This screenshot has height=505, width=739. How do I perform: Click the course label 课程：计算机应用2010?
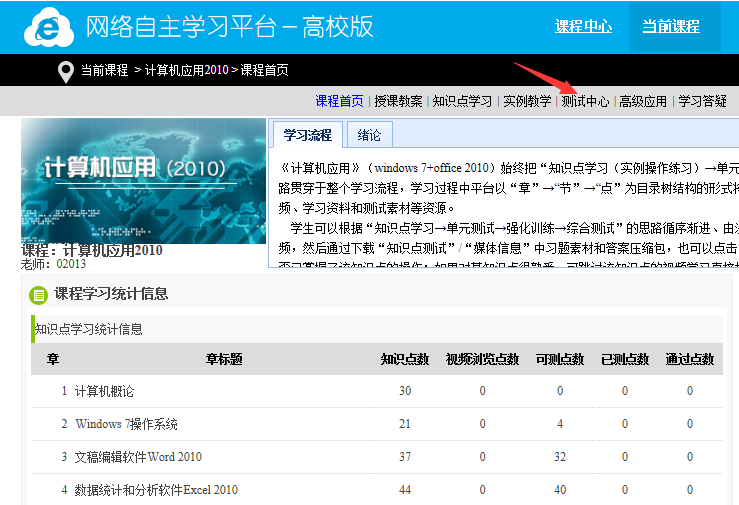click(92, 250)
